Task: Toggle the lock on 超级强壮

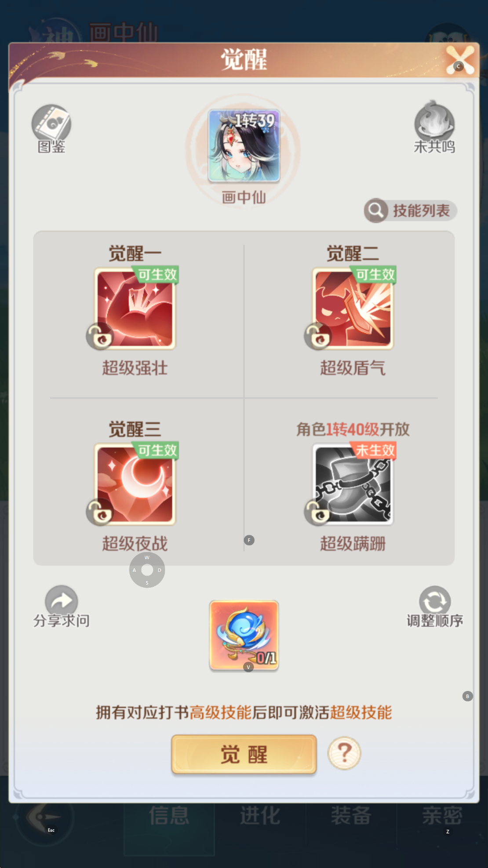Action: [100, 337]
